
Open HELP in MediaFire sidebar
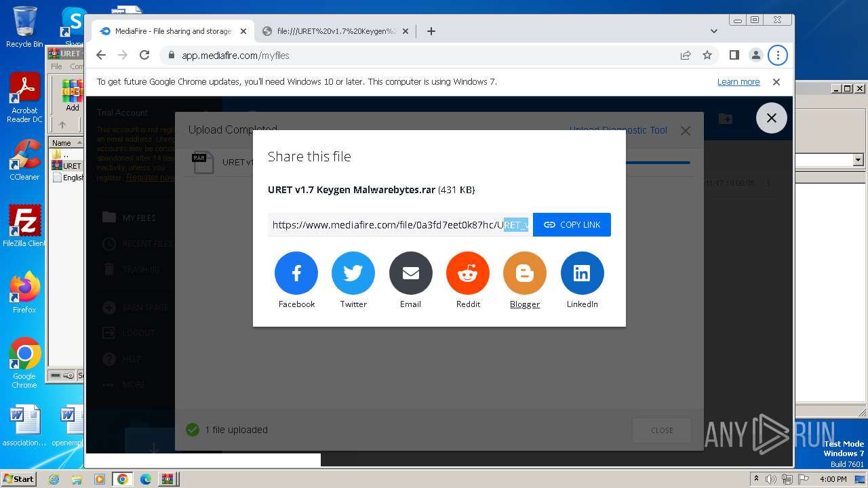[122, 359]
